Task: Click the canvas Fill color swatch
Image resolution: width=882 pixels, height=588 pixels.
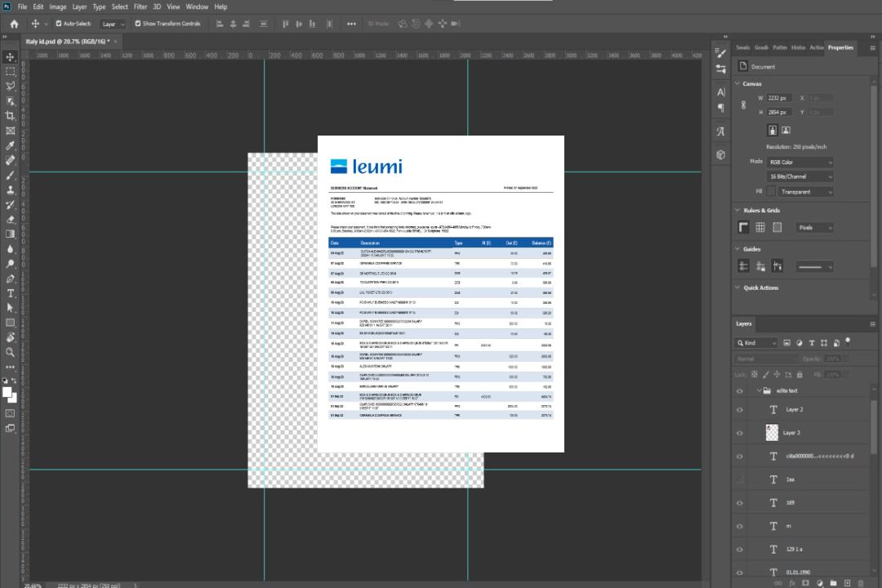Action: click(771, 192)
